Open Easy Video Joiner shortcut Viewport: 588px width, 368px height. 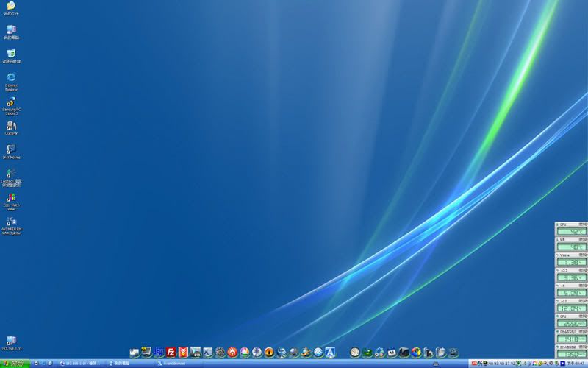point(11,198)
